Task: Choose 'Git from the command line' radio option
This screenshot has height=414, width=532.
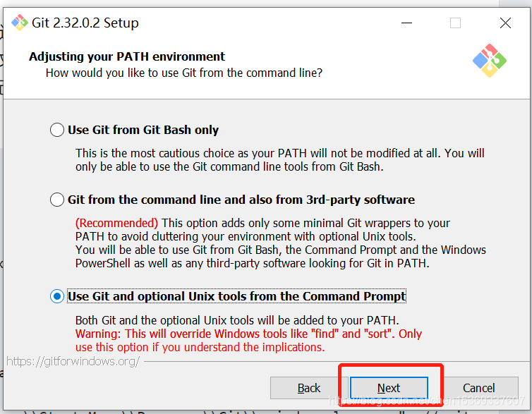Action: (57, 200)
